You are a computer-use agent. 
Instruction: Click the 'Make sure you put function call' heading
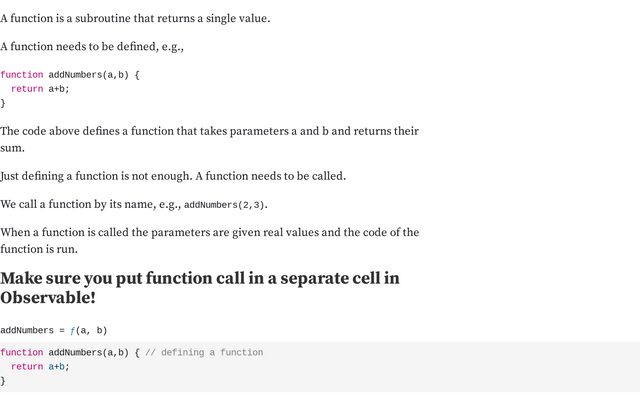[200, 288]
